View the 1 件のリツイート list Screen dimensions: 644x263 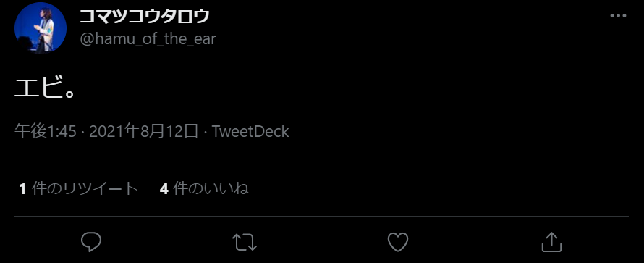(x=78, y=188)
